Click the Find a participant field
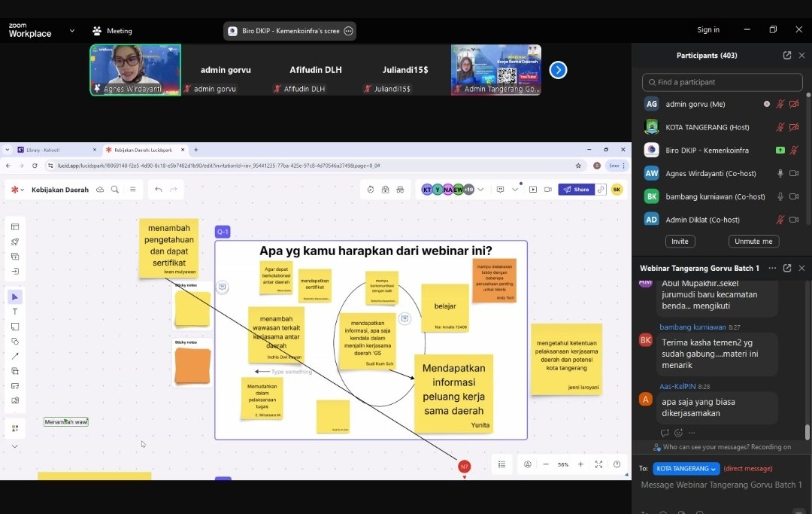The image size is (812, 514). tap(723, 82)
